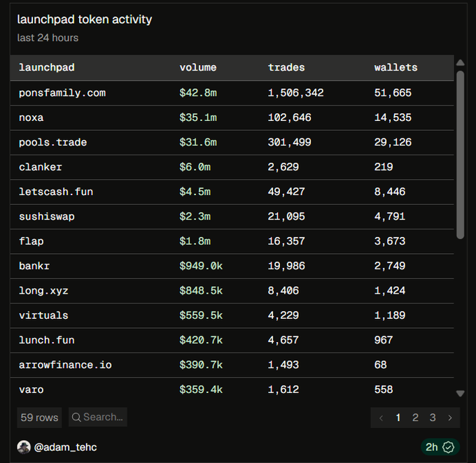Screen dimensions: 476x463
Task: Click the $42.8m volume value
Action: [198, 93]
